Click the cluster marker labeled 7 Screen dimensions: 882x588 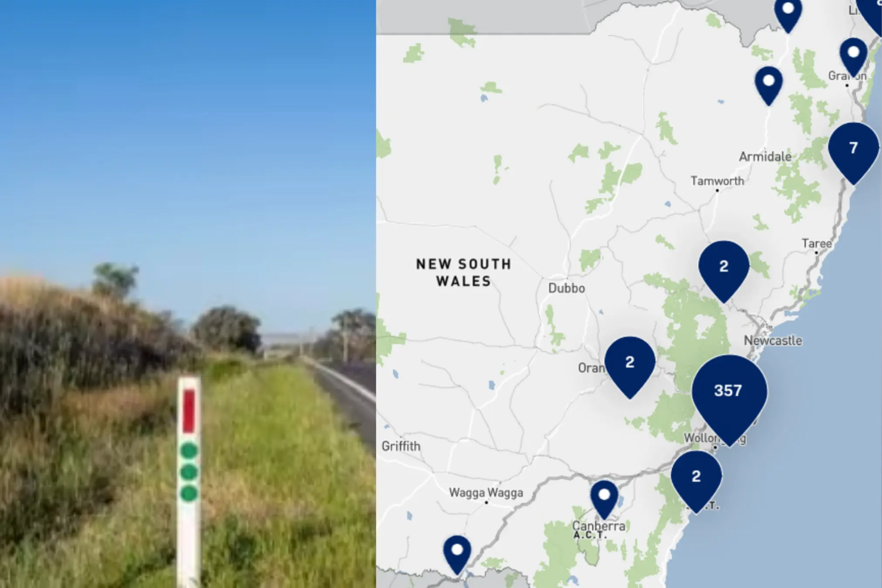click(x=853, y=152)
